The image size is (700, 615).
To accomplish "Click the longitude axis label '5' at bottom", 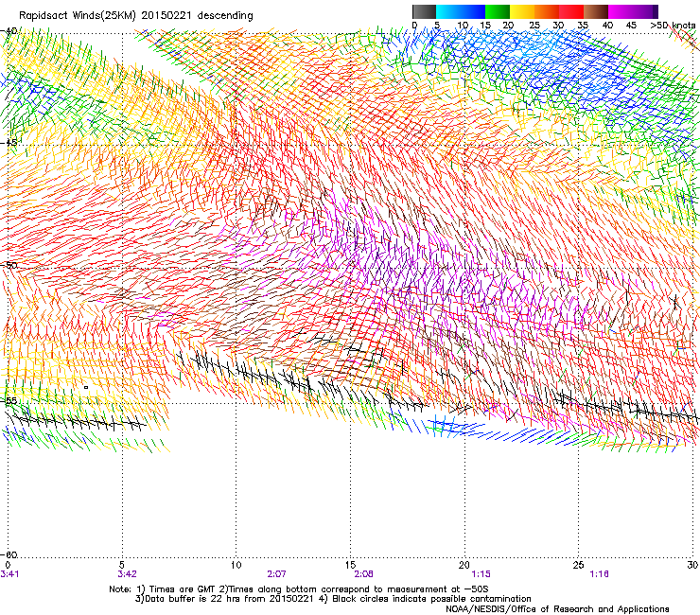I will (x=121, y=565).
